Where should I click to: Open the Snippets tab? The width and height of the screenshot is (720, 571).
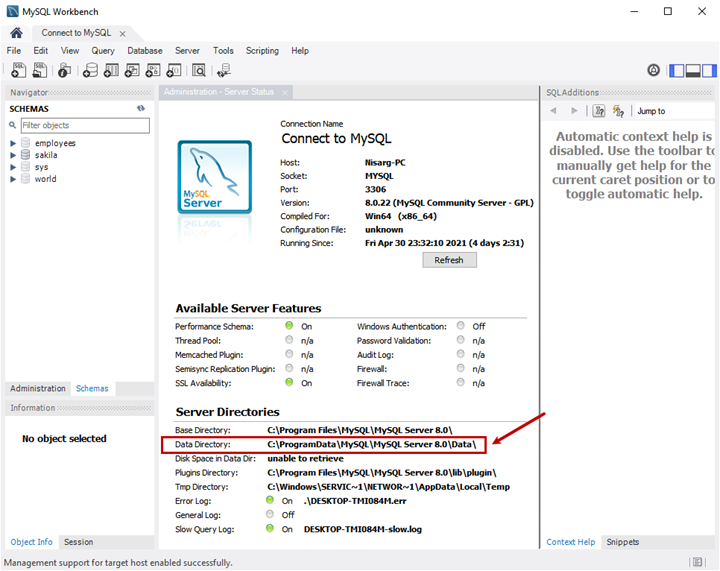click(x=623, y=542)
